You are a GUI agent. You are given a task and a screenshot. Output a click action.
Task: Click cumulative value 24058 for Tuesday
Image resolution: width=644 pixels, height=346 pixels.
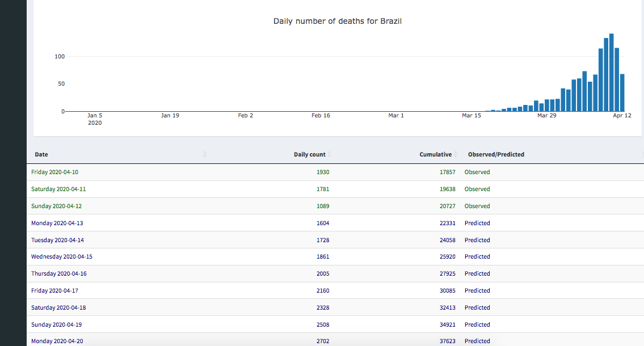pos(448,240)
